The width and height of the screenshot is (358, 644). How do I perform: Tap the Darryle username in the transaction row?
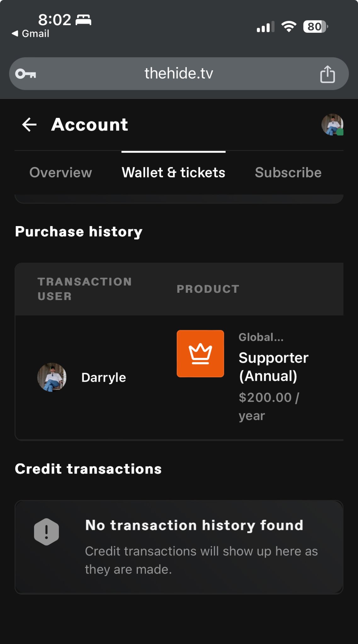click(104, 377)
